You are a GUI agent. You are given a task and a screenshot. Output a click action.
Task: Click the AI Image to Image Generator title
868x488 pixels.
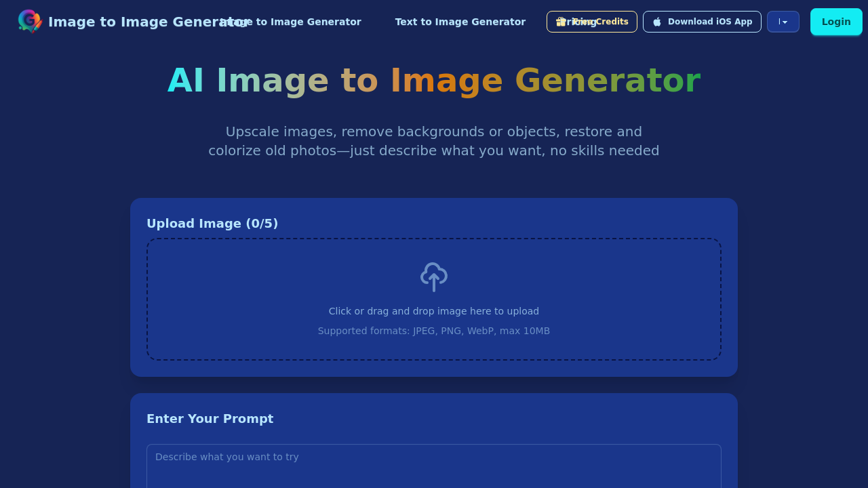433,80
